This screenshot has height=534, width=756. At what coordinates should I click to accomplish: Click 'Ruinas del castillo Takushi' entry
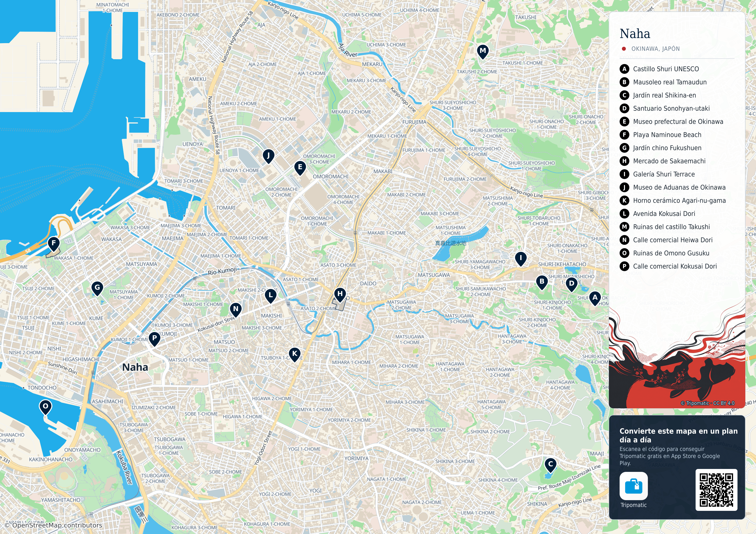[665, 227]
